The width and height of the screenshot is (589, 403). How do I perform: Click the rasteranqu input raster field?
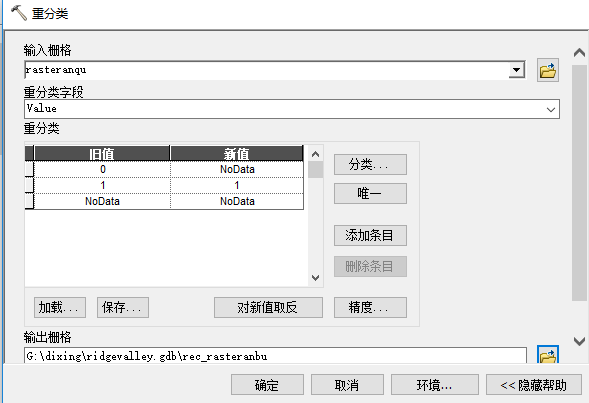[267, 70]
